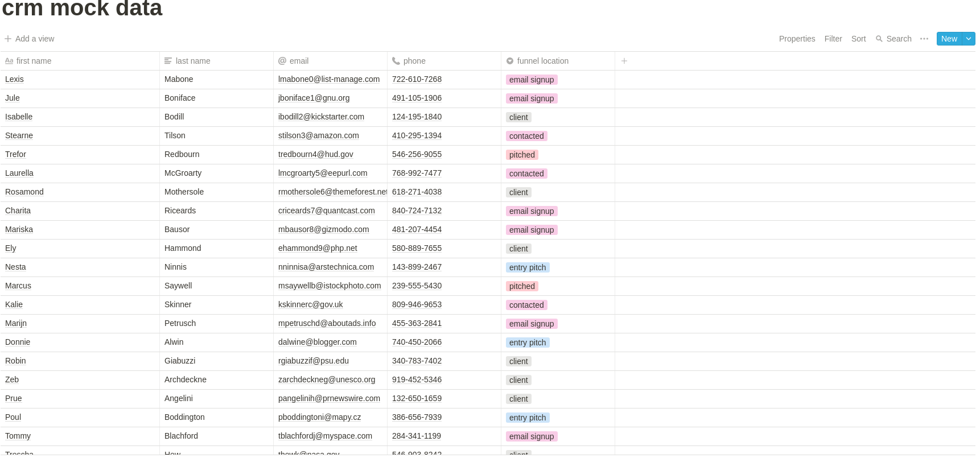Select the pitched tag in Trefor's row
980x458 pixels.
pos(522,155)
